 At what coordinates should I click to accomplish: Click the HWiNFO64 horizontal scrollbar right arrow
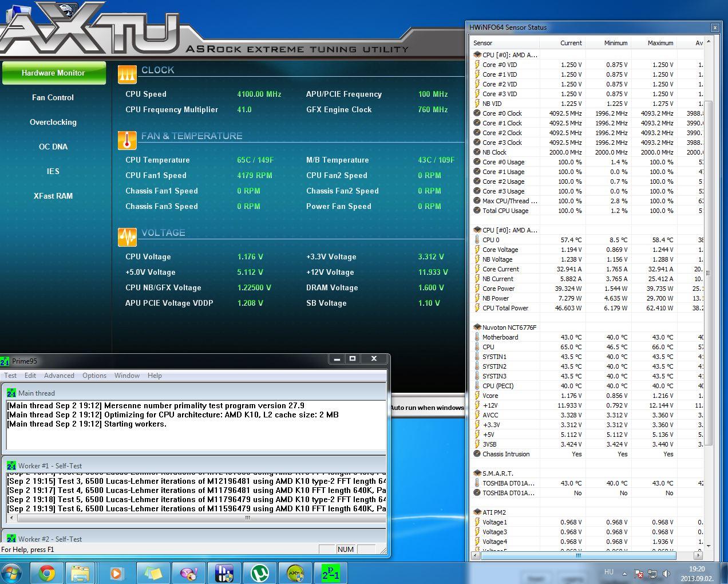(698, 555)
